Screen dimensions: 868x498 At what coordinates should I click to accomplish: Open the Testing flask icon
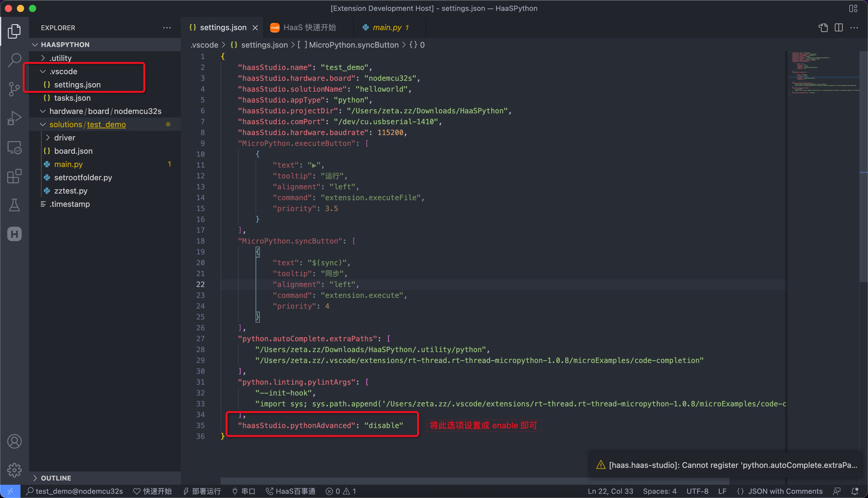pyautogui.click(x=14, y=205)
